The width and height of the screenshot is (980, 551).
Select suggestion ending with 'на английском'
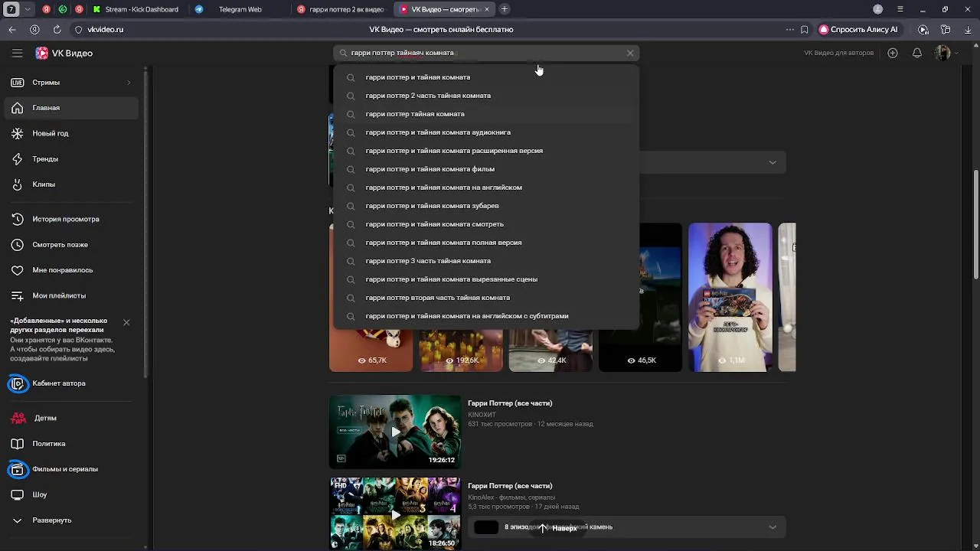[x=485, y=187]
